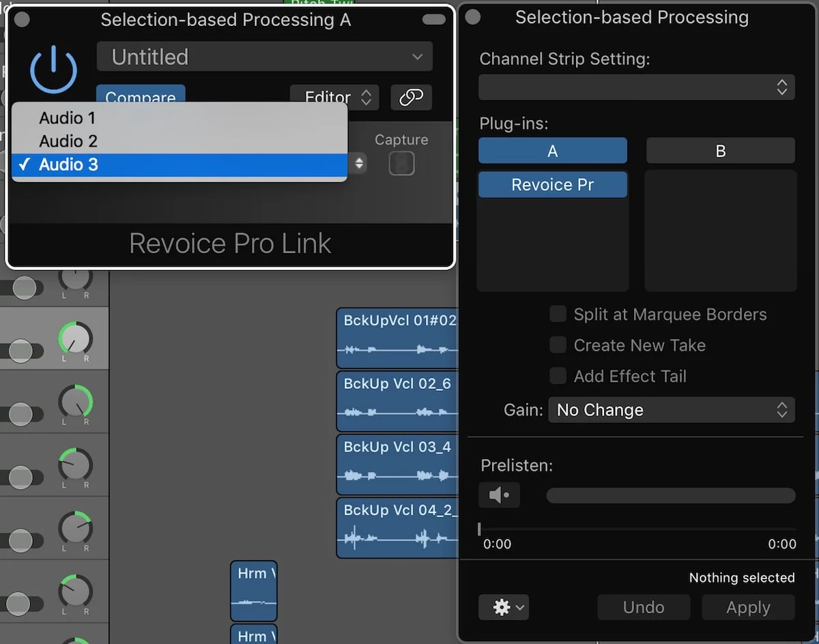Open the Untitled preset dropdown
This screenshot has height=644, width=819.
tap(265, 57)
